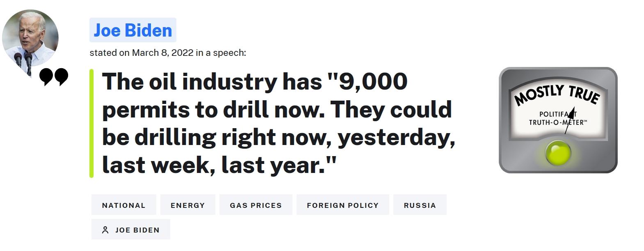Open the FOREIGN POLICY tag
Viewport: 644px width, 251px height.
pos(343,205)
